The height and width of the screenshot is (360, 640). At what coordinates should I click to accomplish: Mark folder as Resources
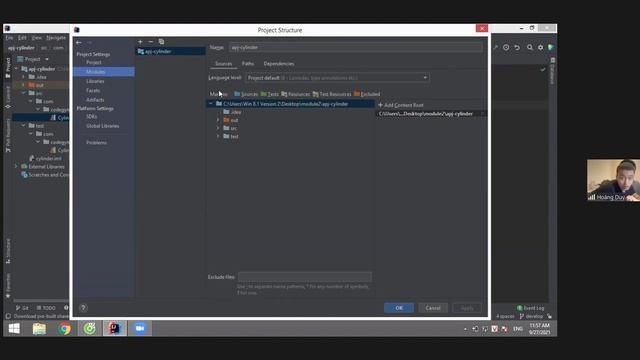point(296,94)
